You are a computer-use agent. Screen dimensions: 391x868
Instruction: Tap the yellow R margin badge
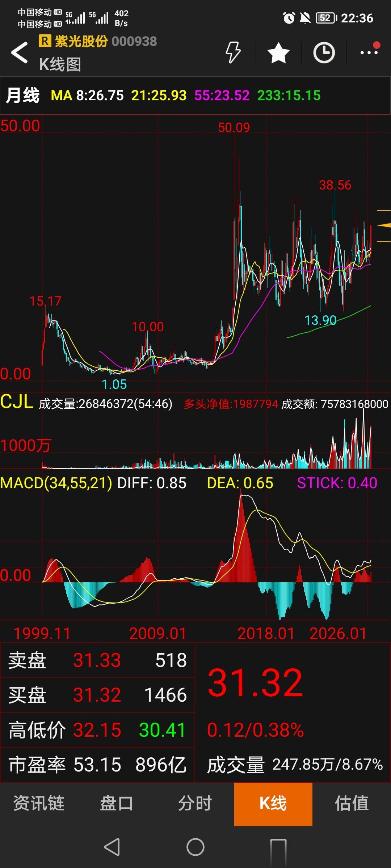pos(45,41)
